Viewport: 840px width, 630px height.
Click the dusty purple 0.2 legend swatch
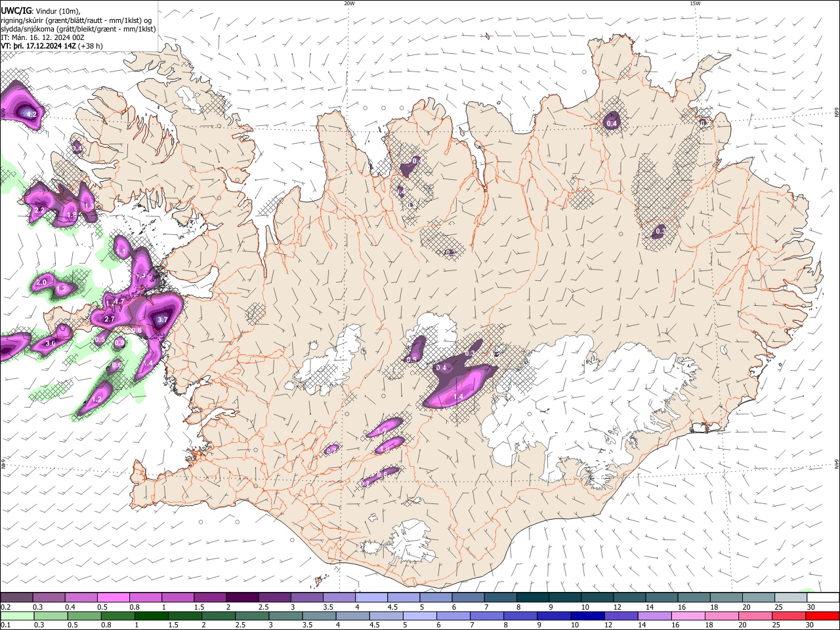(x=16, y=597)
